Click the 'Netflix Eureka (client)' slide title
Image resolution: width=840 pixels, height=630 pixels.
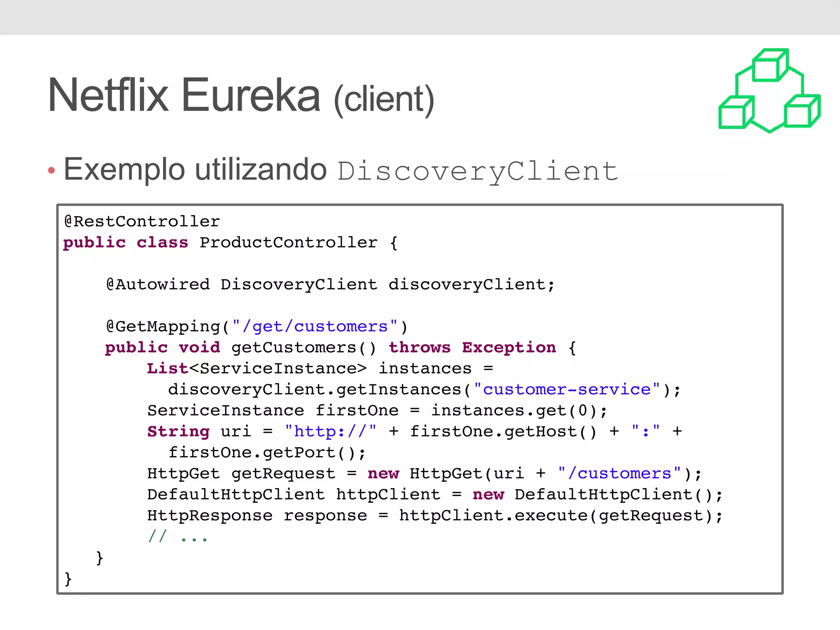tap(241, 96)
